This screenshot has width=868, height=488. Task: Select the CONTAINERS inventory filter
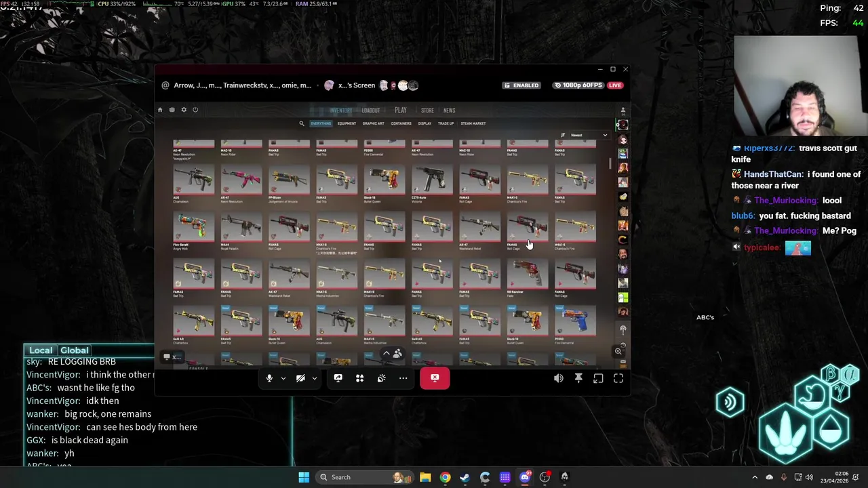[x=401, y=123]
